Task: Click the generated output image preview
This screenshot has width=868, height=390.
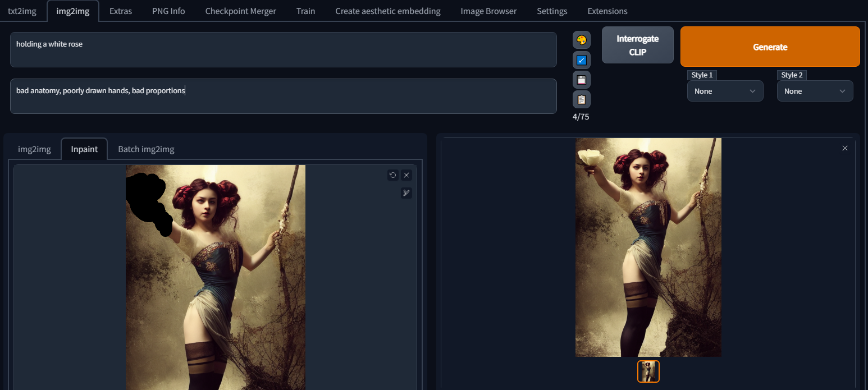Action: [x=648, y=247]
